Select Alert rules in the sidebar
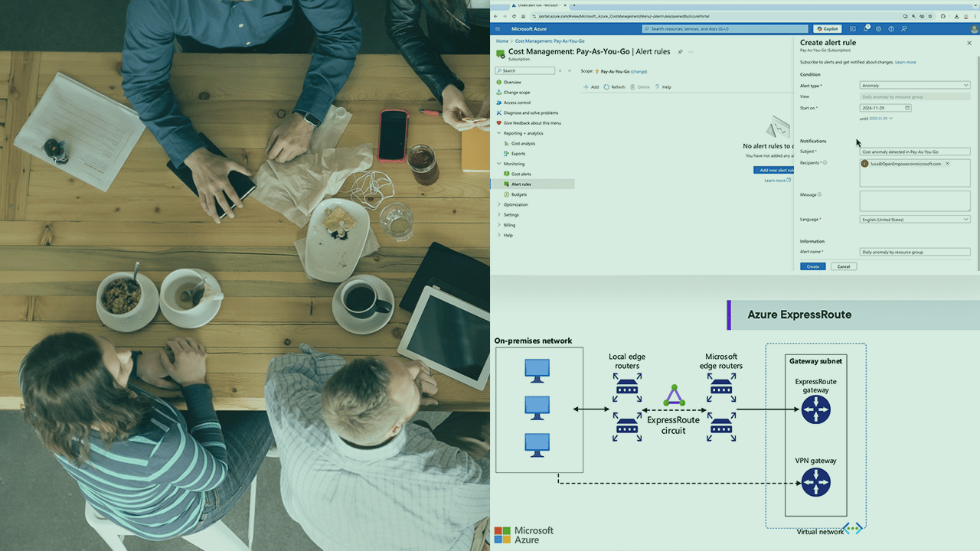980x551 pixels. pyautogui.click(x=521, y=184)
